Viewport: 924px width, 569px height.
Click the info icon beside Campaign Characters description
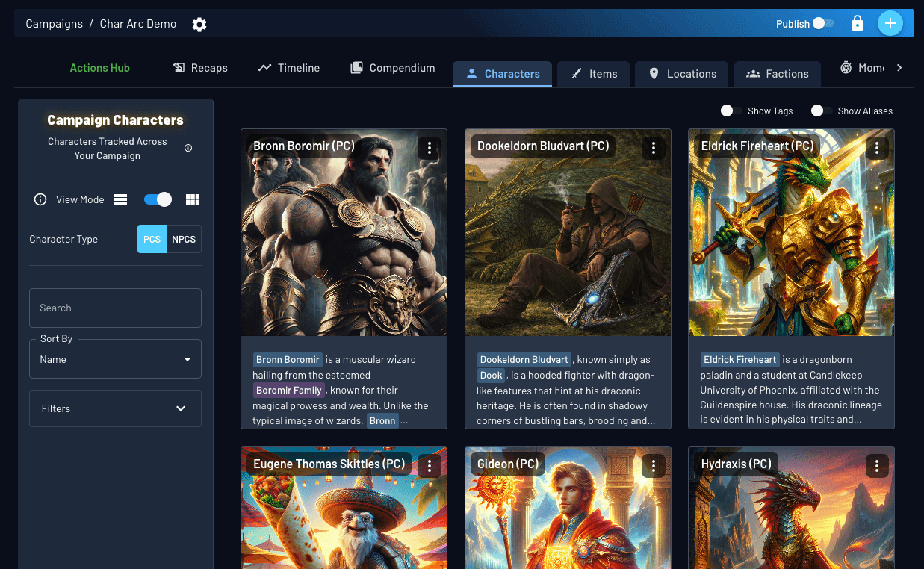(187, 149)
